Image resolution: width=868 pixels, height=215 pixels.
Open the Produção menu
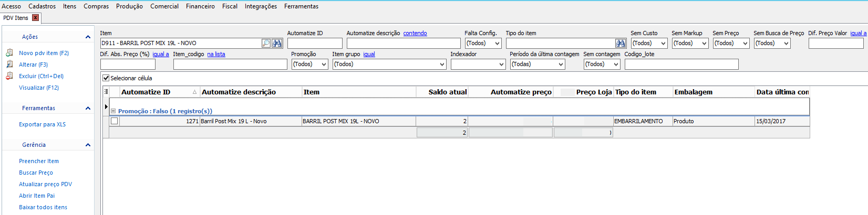click(x=129, y=6)
